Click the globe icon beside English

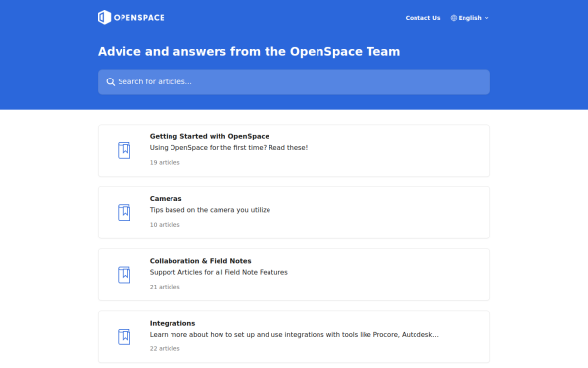pos(454,18)
